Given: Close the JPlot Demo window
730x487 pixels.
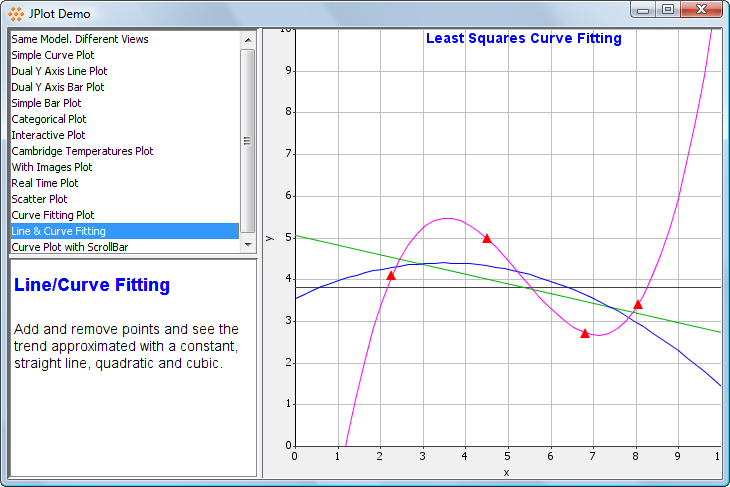Looking at the screenshot, I should [702, 10].
